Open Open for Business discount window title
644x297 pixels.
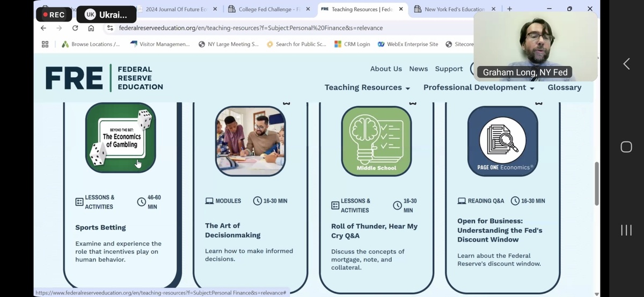pos(500,230)
